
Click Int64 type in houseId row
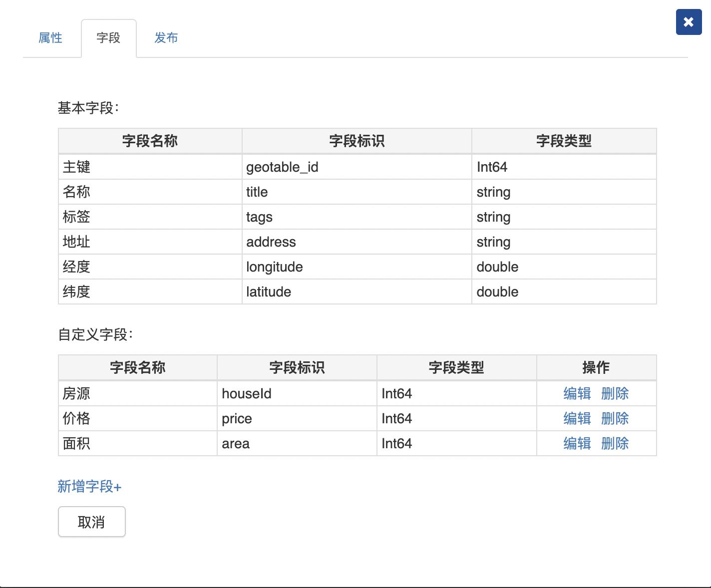(x=457, y=393)
